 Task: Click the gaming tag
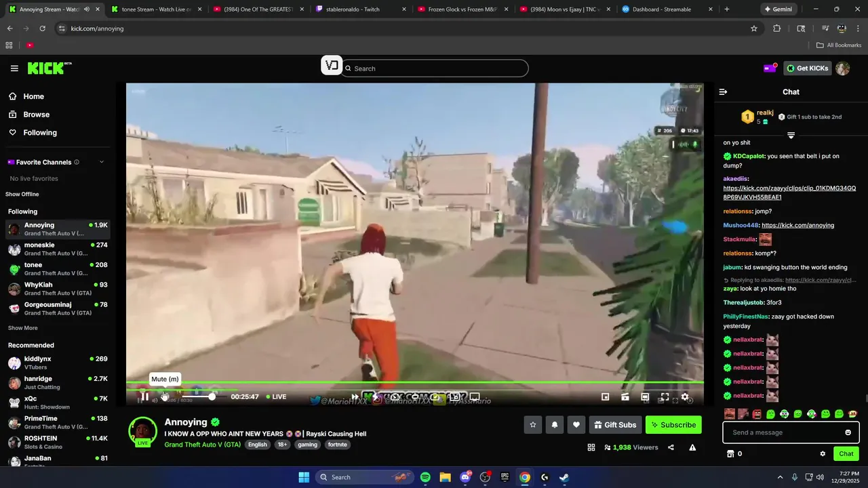[x=307, y=445]
